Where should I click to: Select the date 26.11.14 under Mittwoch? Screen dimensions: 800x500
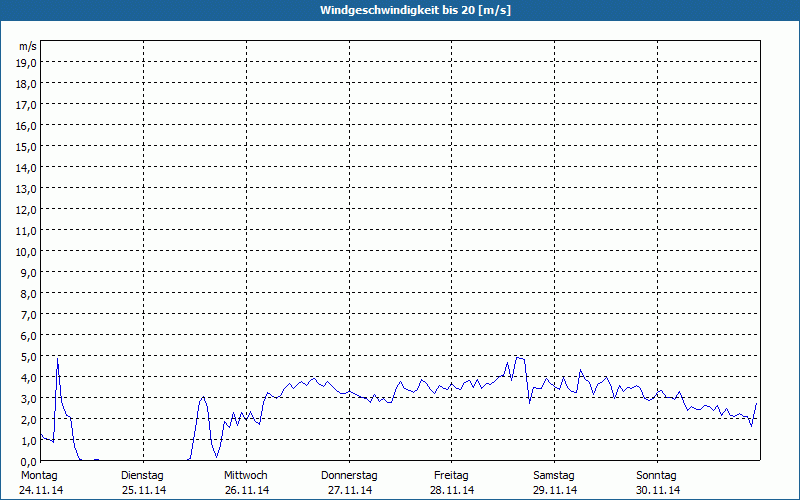tap(246, 490)
